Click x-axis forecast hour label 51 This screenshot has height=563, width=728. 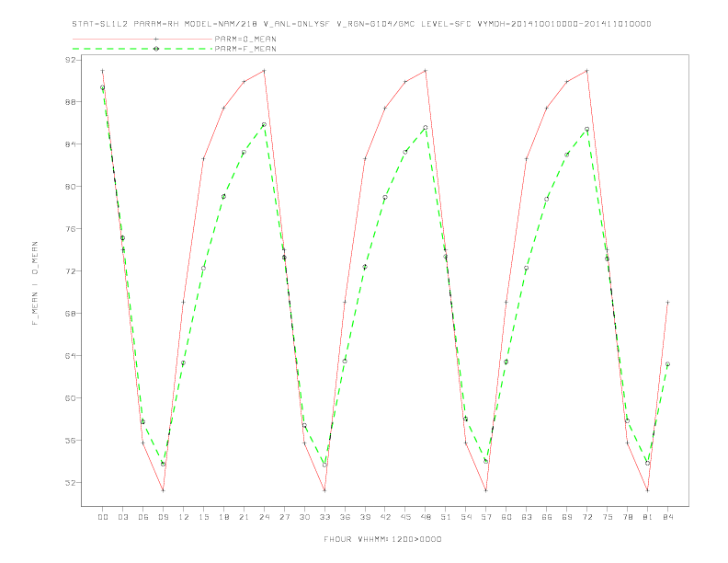coord(446,517)
